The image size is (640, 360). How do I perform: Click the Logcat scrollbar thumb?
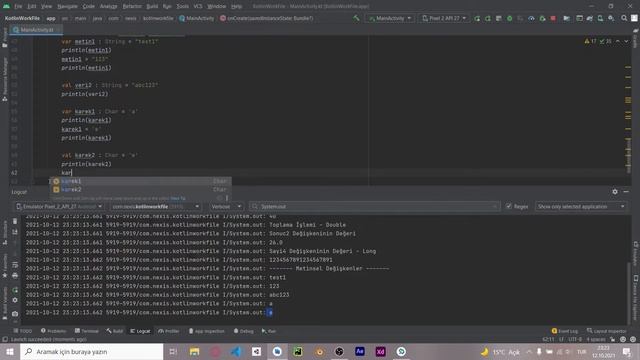pyautogui.click(x=629, y=292)
